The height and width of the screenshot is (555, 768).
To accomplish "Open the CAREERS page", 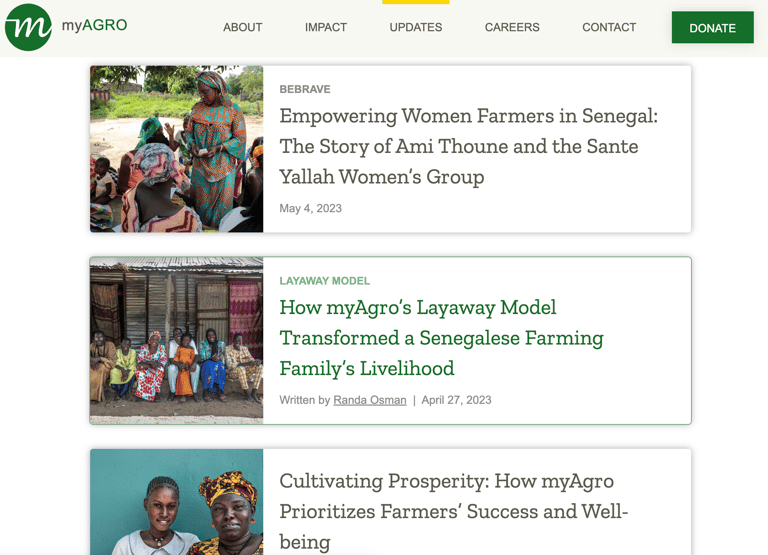I will [x=512, y=27].
